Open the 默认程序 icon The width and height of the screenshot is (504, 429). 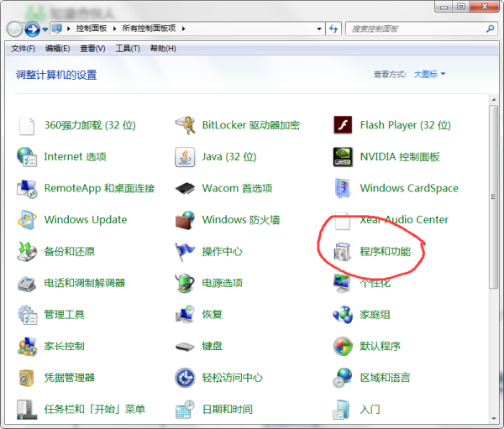point(343,347)
